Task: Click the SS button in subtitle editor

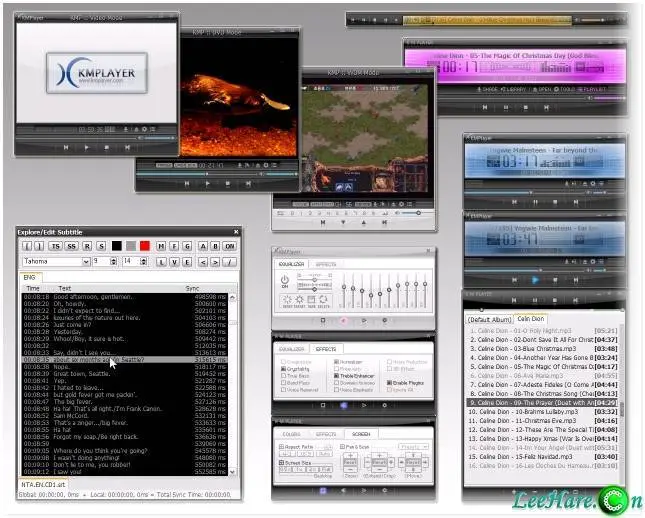Action: [72, 246]
